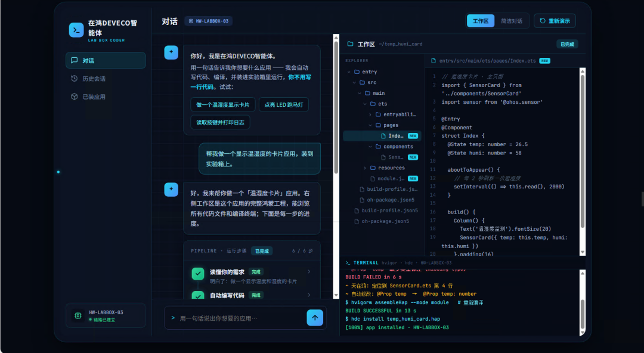Select the Inde.. file in explorer
The width and height of the screenshot is (644, 353).
(382, 135)
